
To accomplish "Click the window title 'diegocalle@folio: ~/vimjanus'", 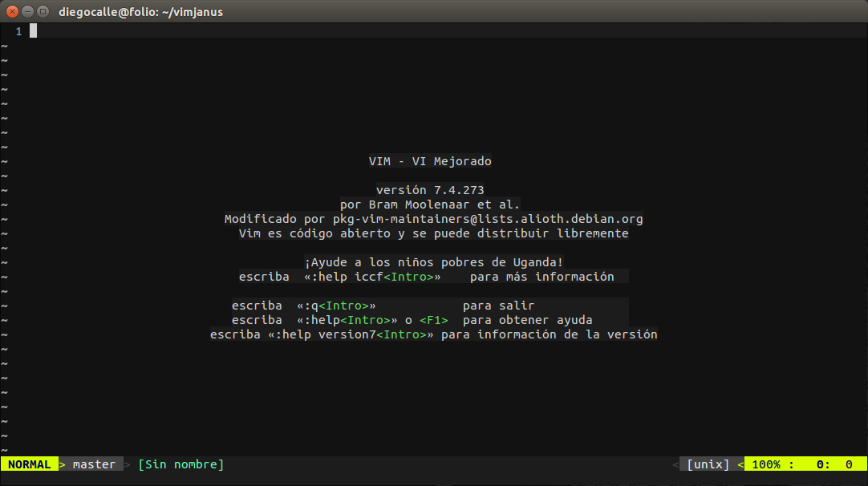I will [x=140, y=11].
